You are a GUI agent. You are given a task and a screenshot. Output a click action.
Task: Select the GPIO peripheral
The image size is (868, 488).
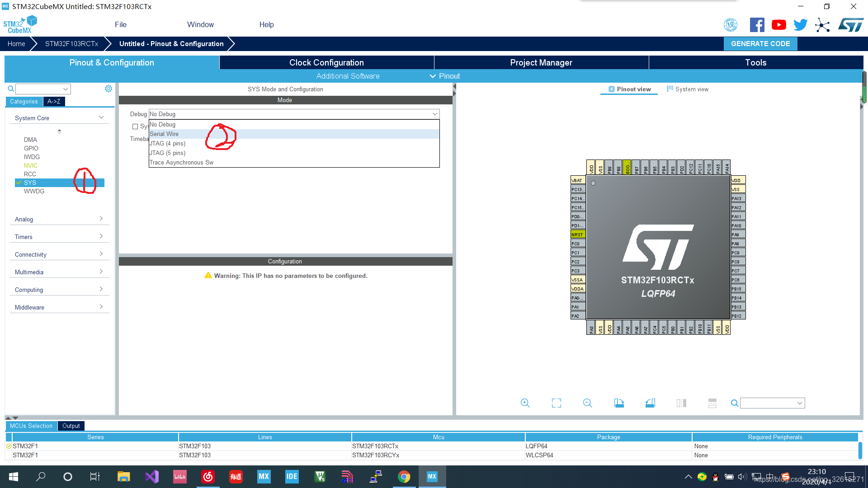tap(31, 148)
